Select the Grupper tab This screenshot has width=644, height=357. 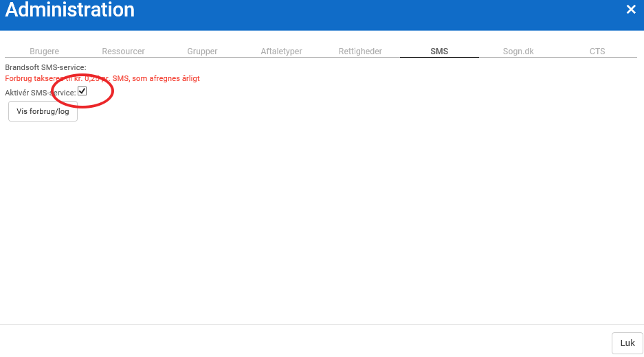pyautogui.click(x=202, y=51)
